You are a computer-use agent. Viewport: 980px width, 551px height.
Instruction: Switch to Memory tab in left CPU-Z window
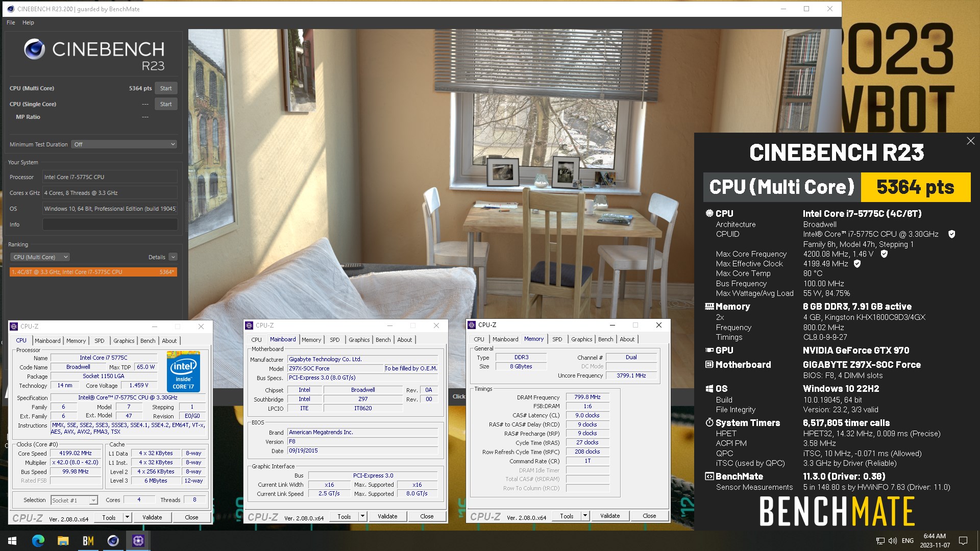pos(76,341)
